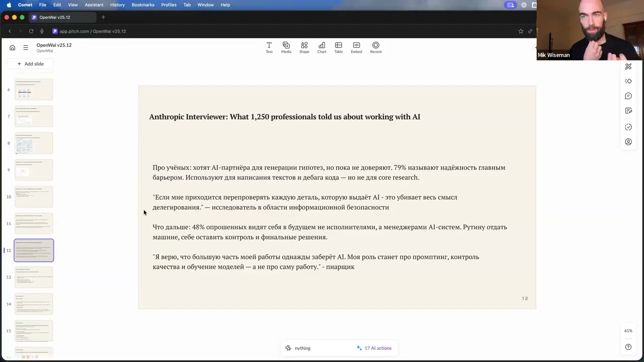Select slide 9 thumbnail
This screenshot has width=644, height=362.
[34, 170]
